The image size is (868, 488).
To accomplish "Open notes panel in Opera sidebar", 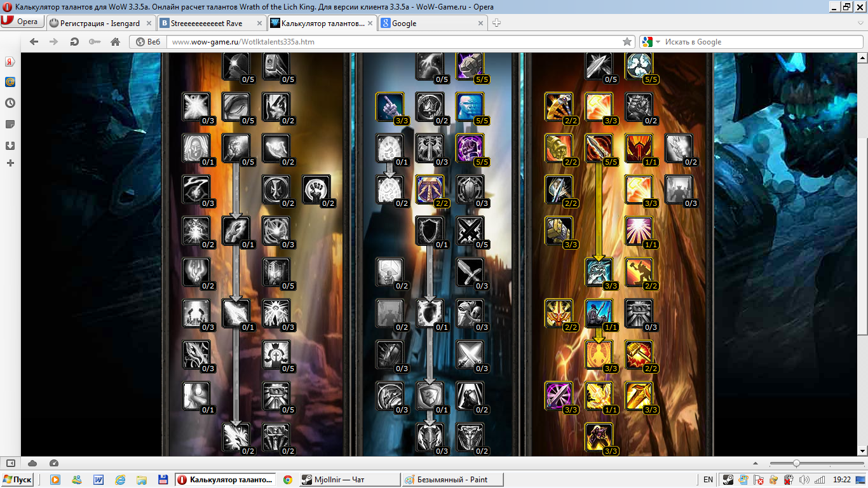I will point(10,123).
